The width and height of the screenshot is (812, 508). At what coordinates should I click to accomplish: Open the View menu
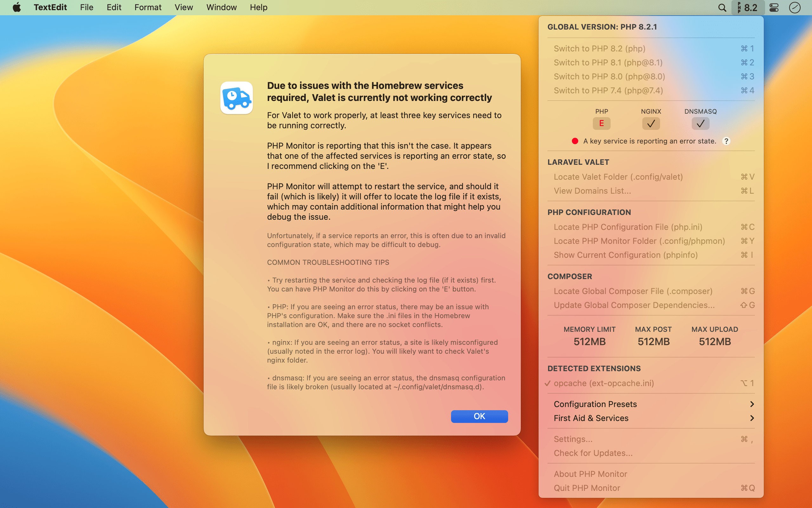point(184,7)
